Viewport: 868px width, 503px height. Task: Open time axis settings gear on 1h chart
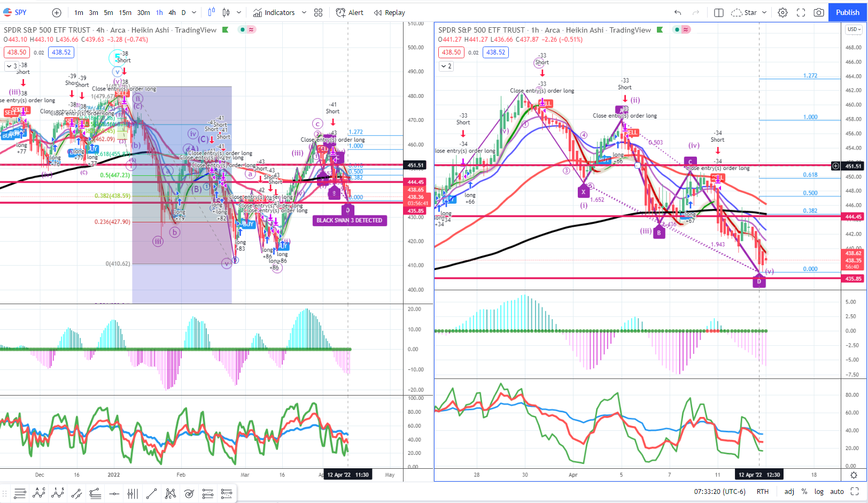(854, 475)
